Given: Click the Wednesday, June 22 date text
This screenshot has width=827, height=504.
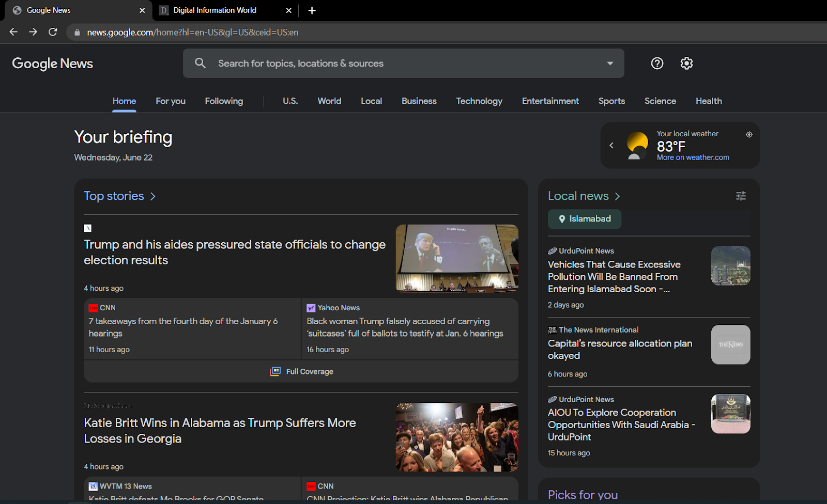Looking at the screenshot, I should (x=113, y=157).
